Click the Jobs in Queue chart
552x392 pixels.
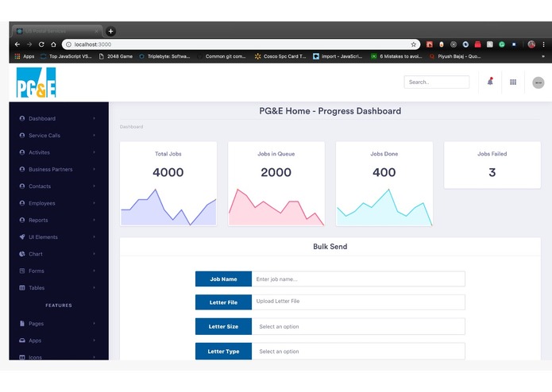(276, 207)
